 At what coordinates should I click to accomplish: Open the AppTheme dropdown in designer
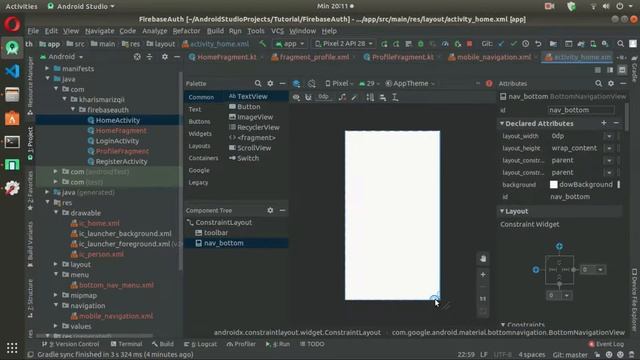click(x=410, y=83)
